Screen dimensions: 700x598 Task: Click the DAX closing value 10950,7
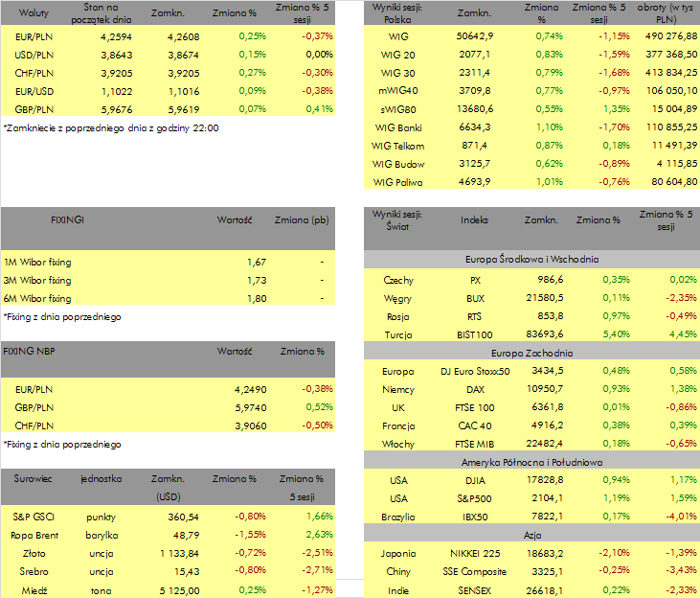pyautogui.click(x=545, y=389)
